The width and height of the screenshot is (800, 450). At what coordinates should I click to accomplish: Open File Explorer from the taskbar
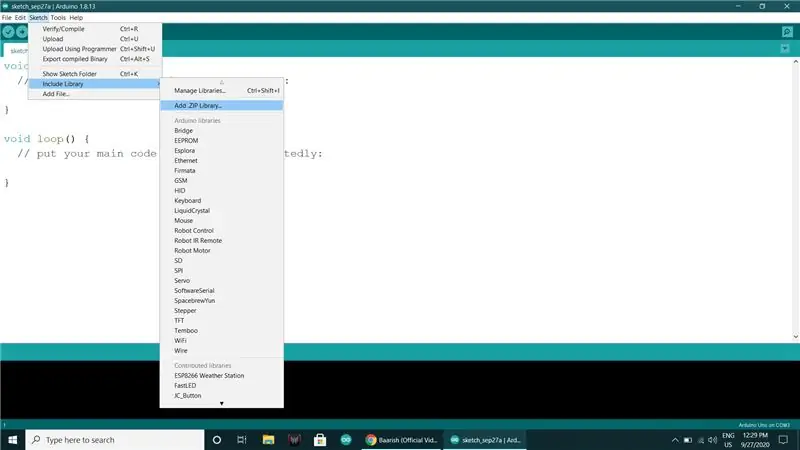[x=268, y=440]
